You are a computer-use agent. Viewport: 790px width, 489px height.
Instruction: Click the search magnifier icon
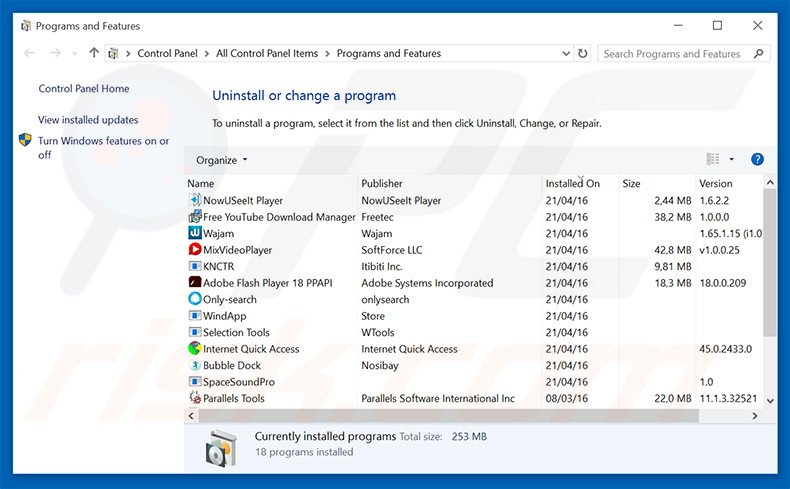click(x=758, y=53)
